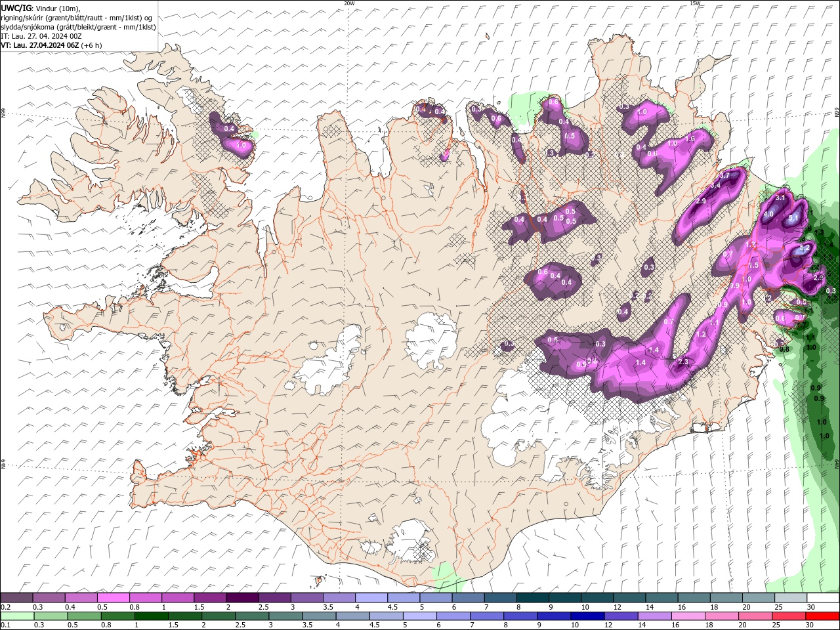Image resolution: width=840 pixels, height=630 pixels.
Task: Click the 'VT: Lau. 27.04.2024 06Z (+6 h)' line
Action: click(x=51, y=45)
